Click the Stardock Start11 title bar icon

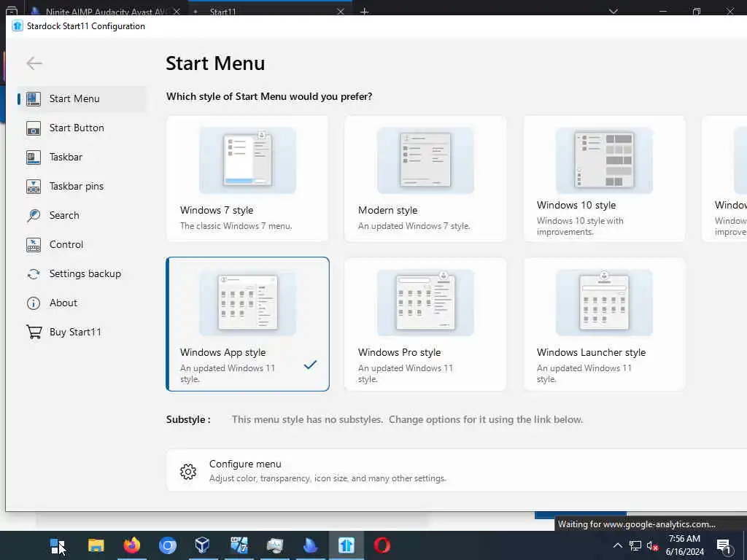pos(18,26)
